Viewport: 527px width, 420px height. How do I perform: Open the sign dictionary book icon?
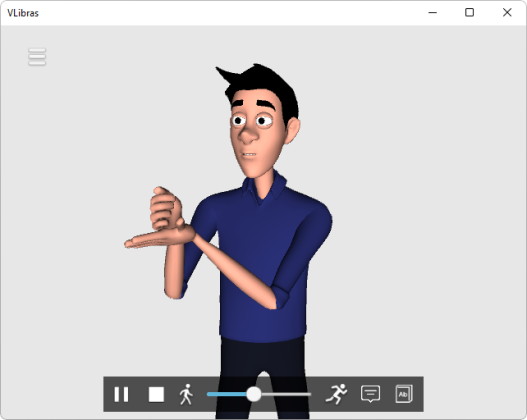(404, 394)
